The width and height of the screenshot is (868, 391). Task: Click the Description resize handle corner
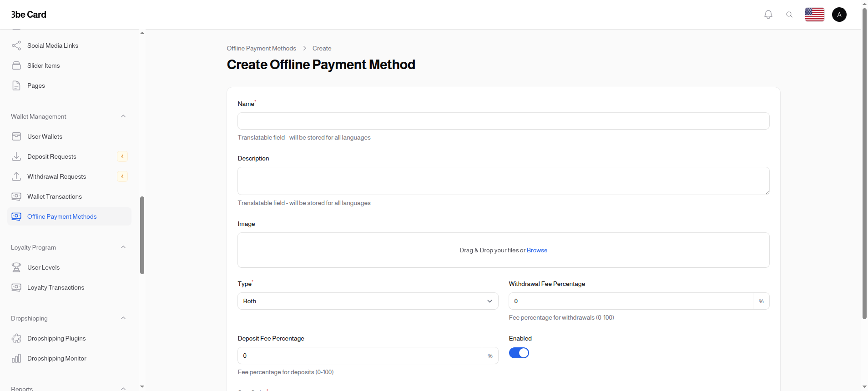[x=767, y=192]
